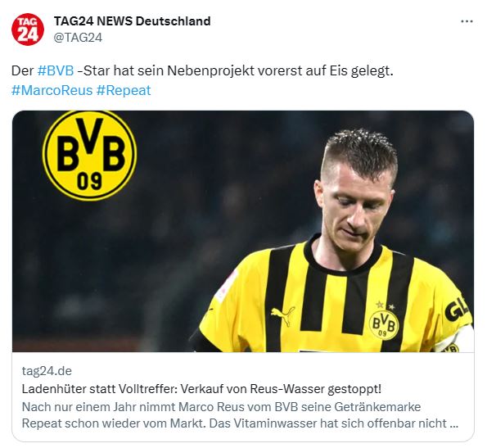The image size is (487, 448).
Task: Open the #BVB hashtag
Action: click(56, 70)
